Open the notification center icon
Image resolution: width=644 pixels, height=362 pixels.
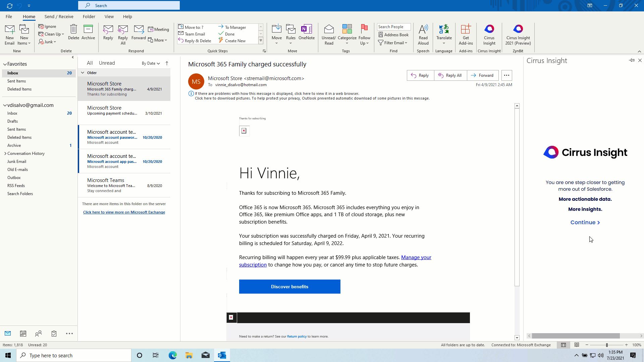coord(633,355)
